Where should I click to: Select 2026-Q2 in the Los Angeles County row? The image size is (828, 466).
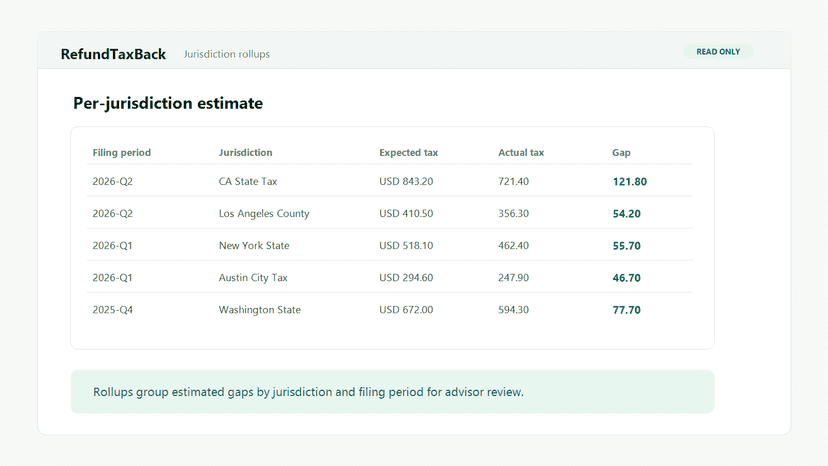112,213
